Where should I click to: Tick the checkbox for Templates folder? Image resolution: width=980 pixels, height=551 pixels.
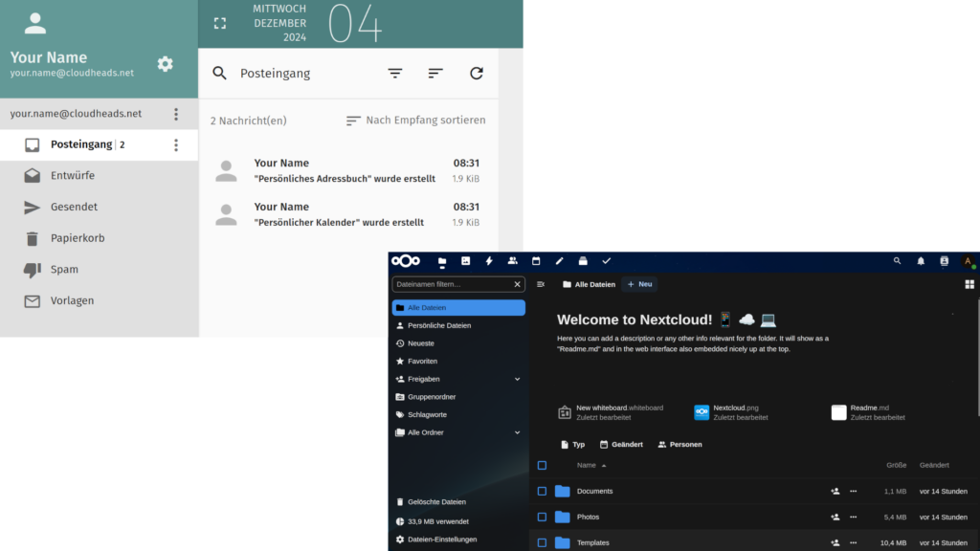542,543
